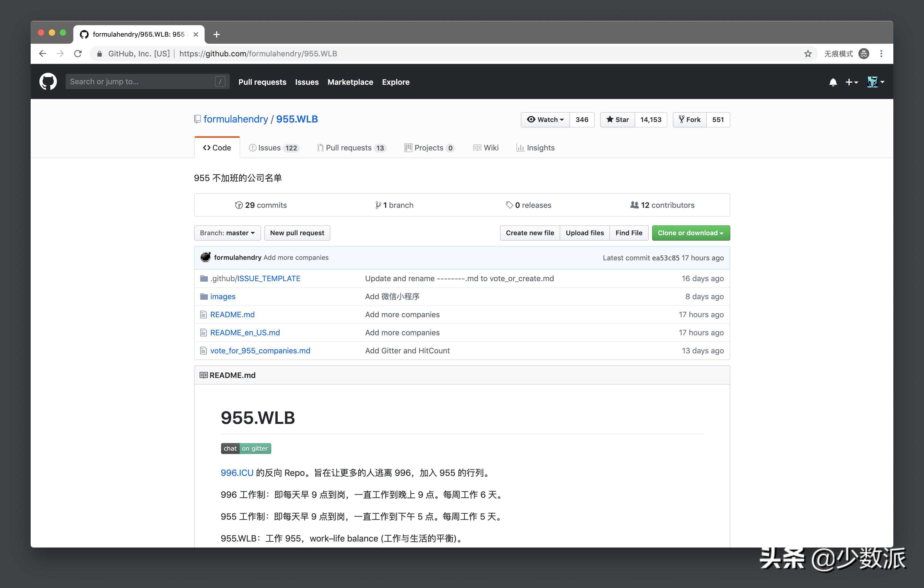This screenshot has height=588, width=924.
Task: Bookmark page with the star icon
Action: click(x=808, y=54)
